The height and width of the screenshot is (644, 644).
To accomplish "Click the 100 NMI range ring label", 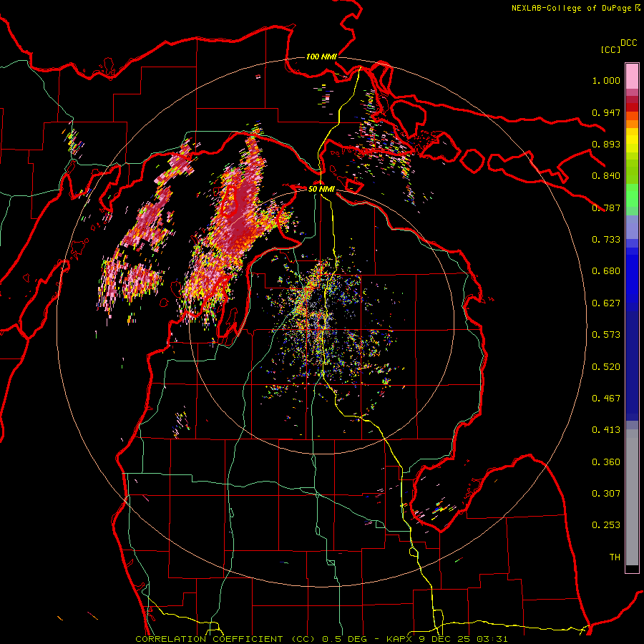I will (x=321, y=57).
